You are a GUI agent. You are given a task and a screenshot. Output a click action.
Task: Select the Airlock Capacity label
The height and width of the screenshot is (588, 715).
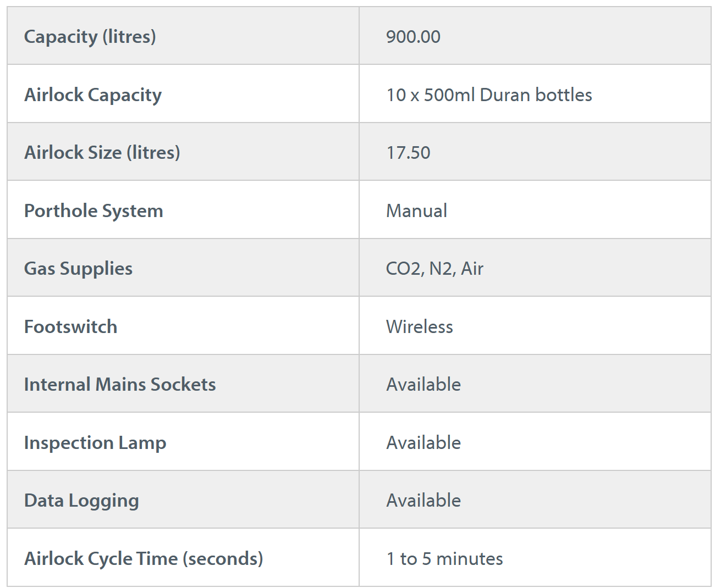(93, 95)
